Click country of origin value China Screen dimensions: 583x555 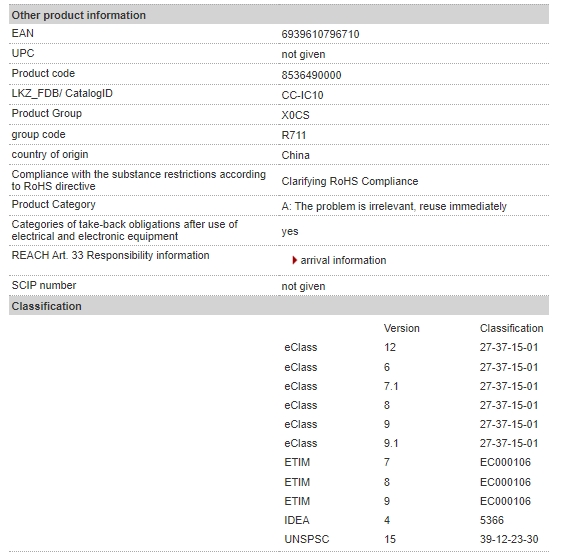click(x=295, y=155)
